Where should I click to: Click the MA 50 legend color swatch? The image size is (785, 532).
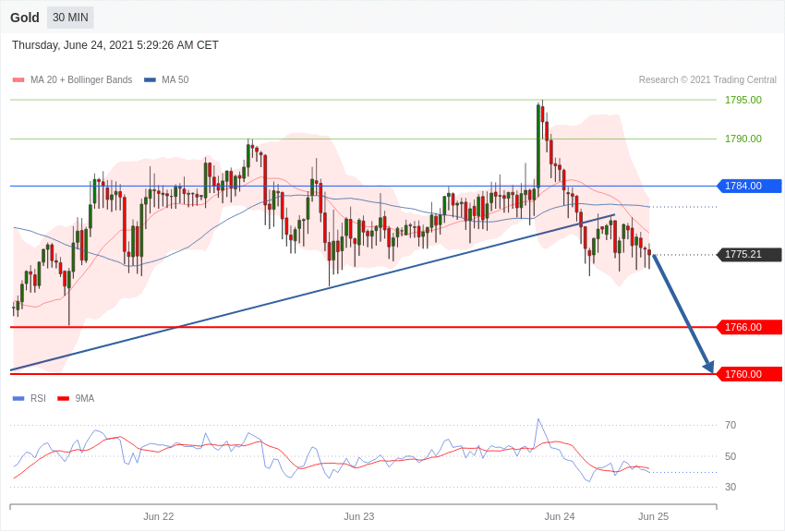coord(150,79)
